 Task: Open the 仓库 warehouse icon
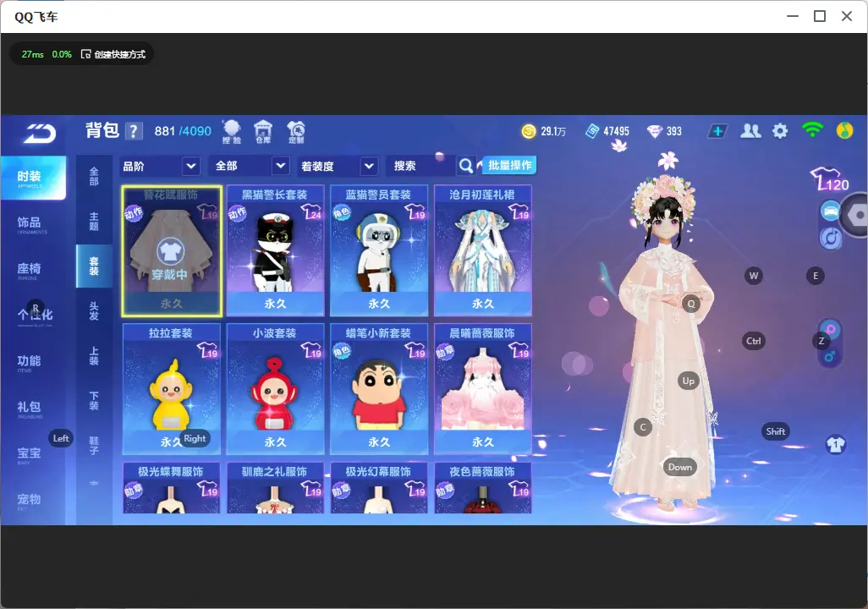click(263, 132)
